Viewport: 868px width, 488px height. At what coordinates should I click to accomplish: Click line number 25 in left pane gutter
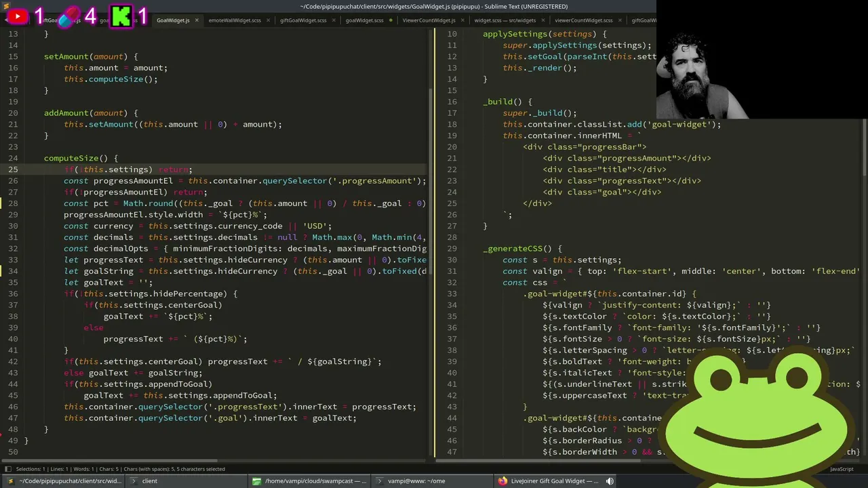pyautogui.click(x=14, y=169)
